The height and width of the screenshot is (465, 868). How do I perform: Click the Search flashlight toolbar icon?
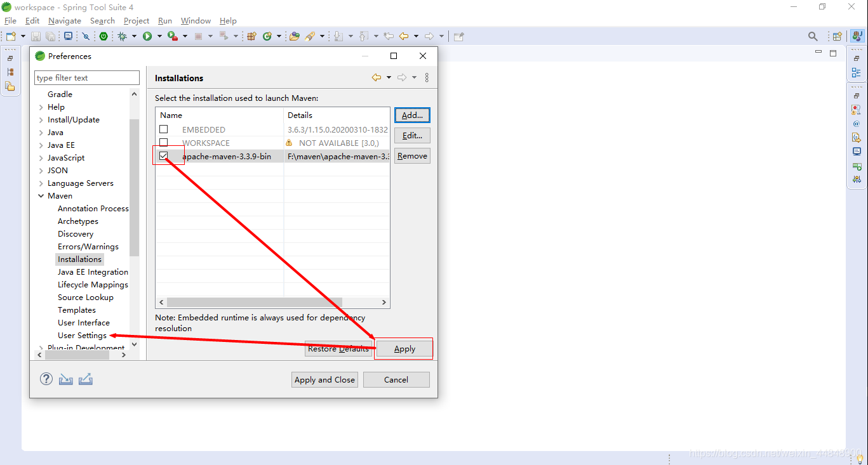click(x=310, y=36)
